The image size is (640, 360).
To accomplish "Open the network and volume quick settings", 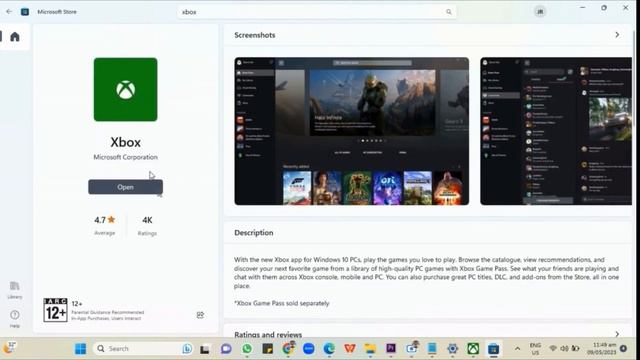I will [x=564, y=349].
